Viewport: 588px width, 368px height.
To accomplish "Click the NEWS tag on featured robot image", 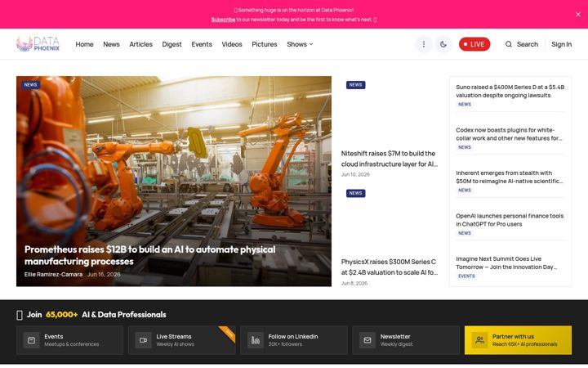I will click(x=30, y=85).
